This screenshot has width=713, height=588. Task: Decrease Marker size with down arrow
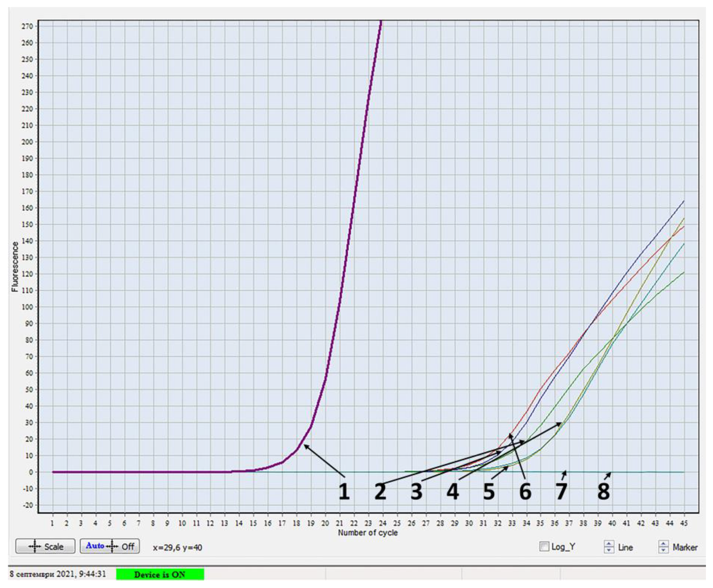click(663, 550)
